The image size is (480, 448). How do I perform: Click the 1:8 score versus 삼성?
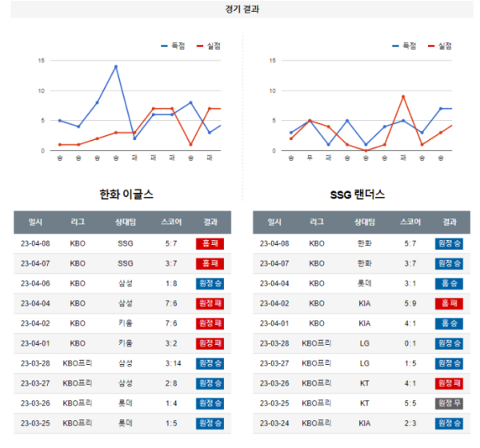[x=171, y=283]
